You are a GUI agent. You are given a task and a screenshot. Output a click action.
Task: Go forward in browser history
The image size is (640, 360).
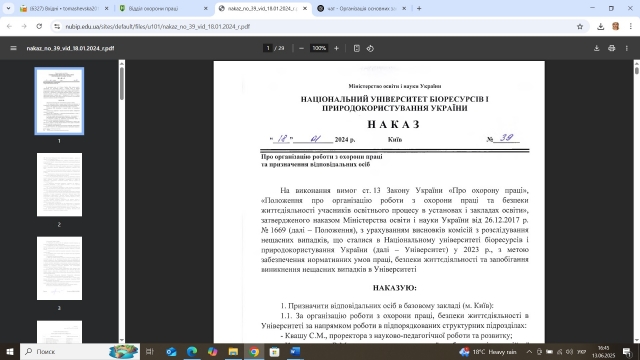tap(24, 27)
